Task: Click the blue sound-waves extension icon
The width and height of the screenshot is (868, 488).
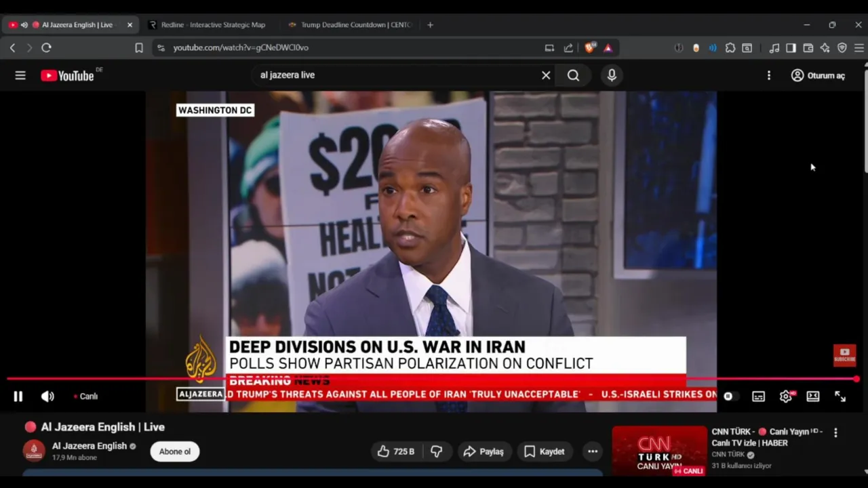Action: click(x=713, y=47)
